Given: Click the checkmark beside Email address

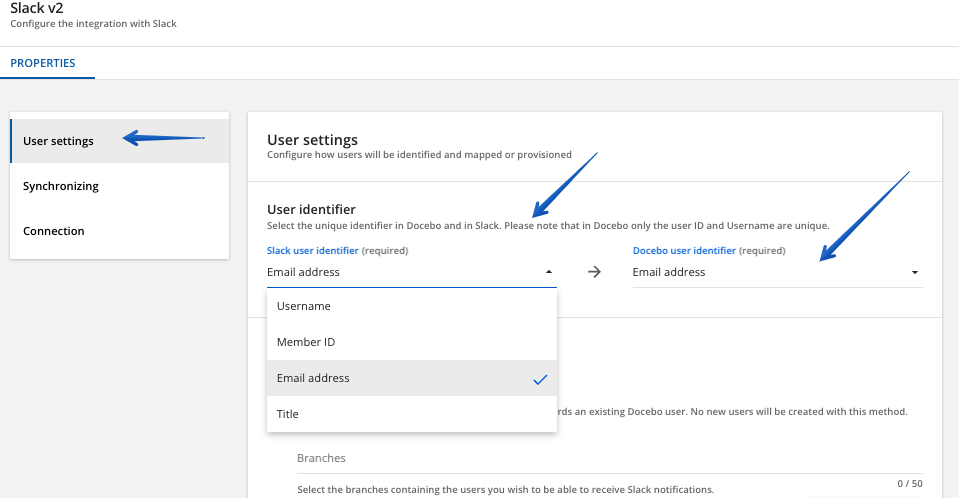Looking at the screenshot, I should [x=540, y=380].
